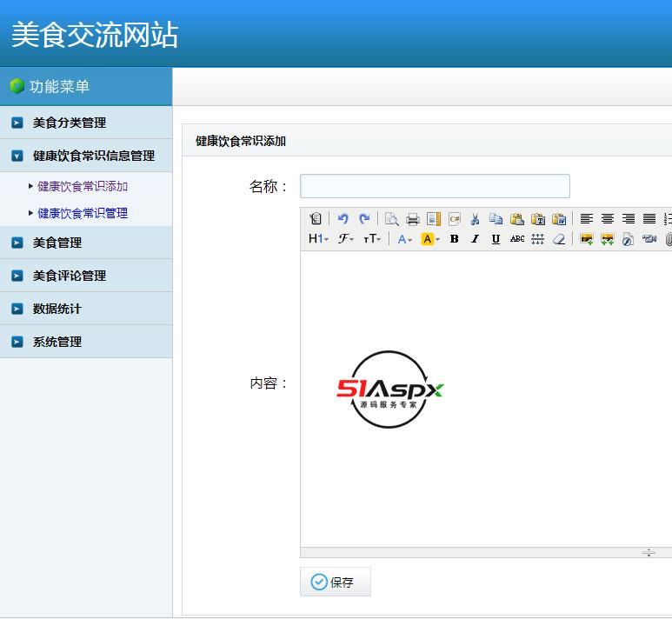Open font size dropdown
This screenshot has width=672, height=619.
[x=371, y=239]
